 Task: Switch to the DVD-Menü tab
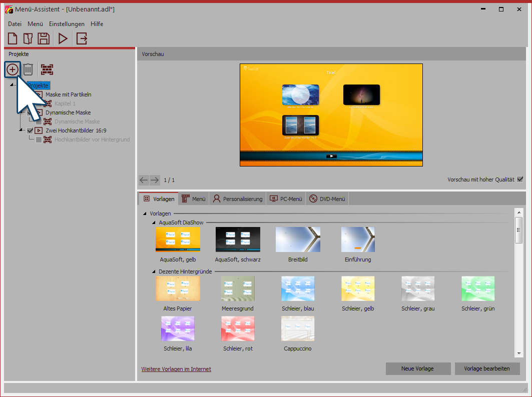tap(327, 199)
